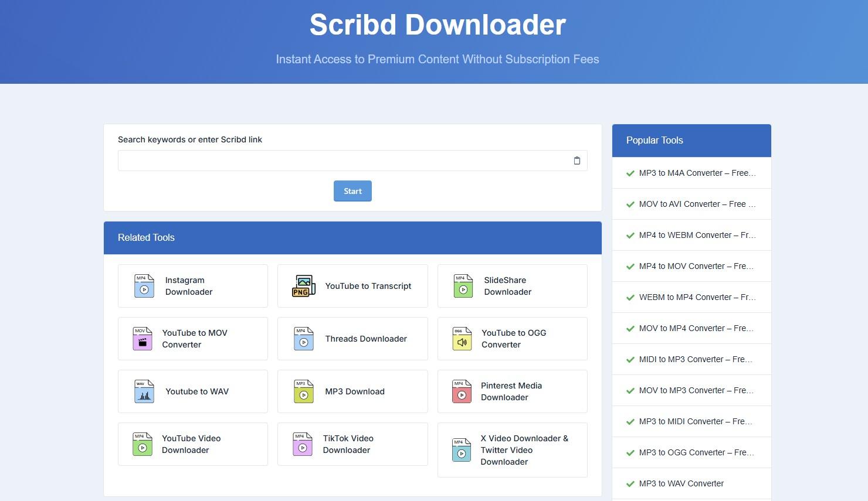
Task: Open YouTube to MOV Converter link
Action: [x=193, y=339]
